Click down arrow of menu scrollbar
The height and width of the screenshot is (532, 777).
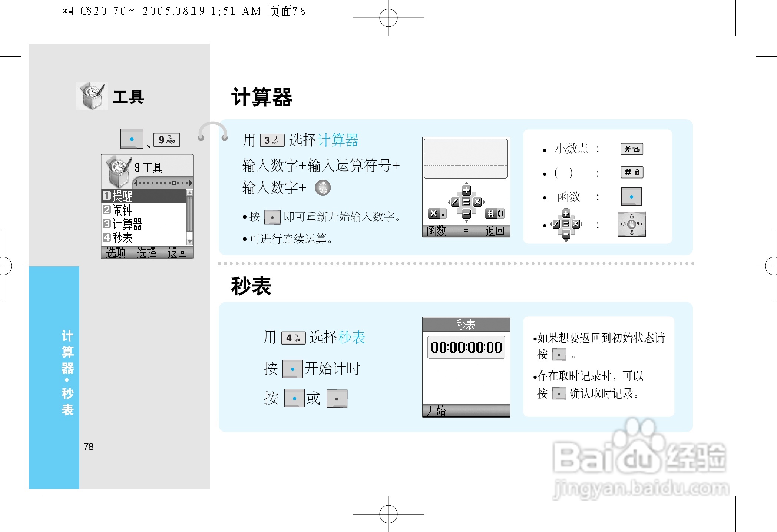[189, 242]
